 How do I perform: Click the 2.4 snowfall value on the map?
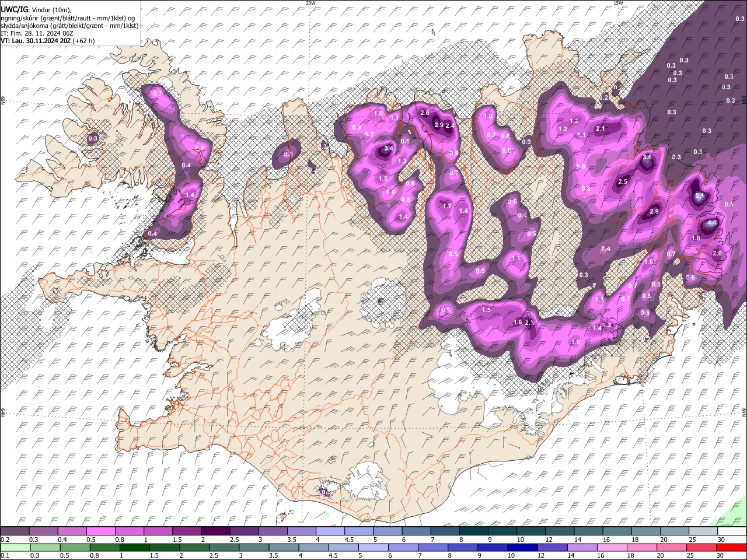tap(450, 125)
